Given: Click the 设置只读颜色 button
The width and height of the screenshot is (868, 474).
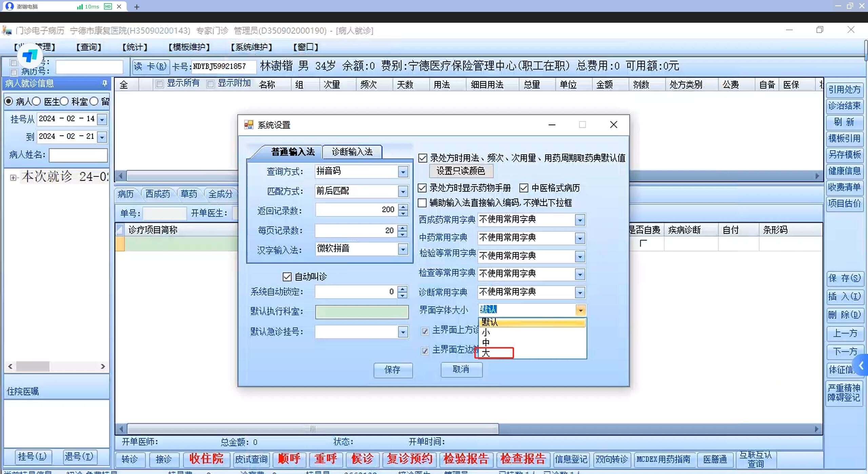Looking at the screenshot, I should tap(460, 171).
